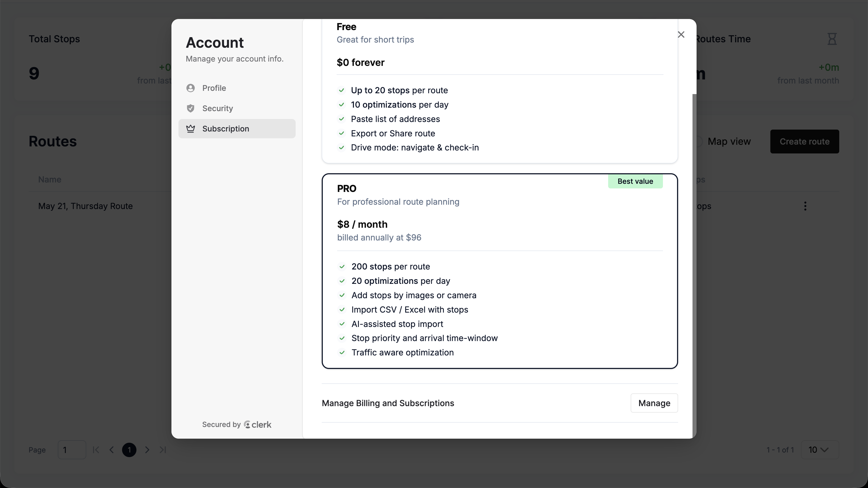Click 'Great for short trips' subtitle
Viewport: 868px width, 488px height.
pos(375,40)
